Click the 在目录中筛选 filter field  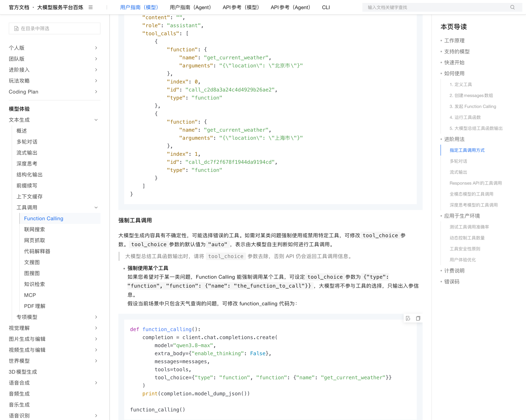(x=55, y=29)
